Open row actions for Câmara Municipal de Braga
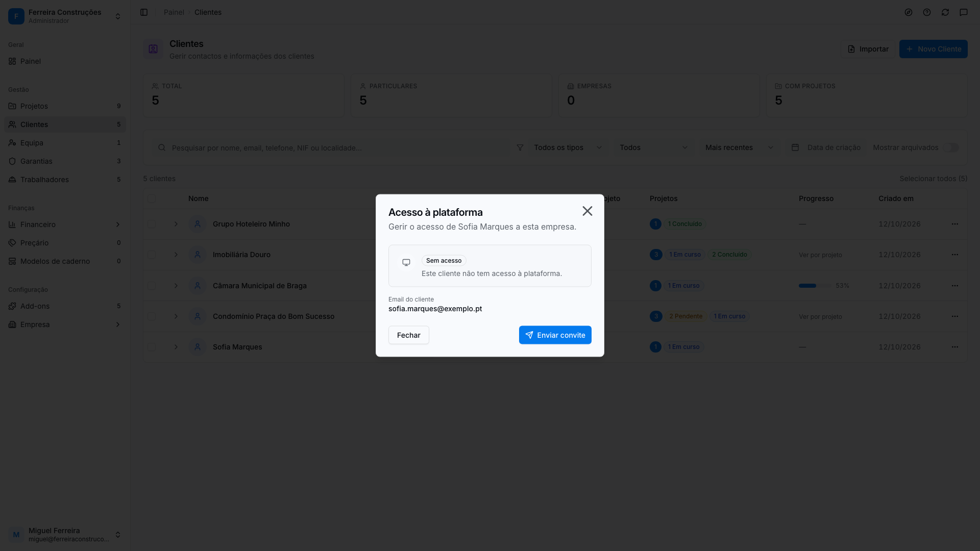The image size is (980, 551). pyautogui.click(x=954, y=286)
